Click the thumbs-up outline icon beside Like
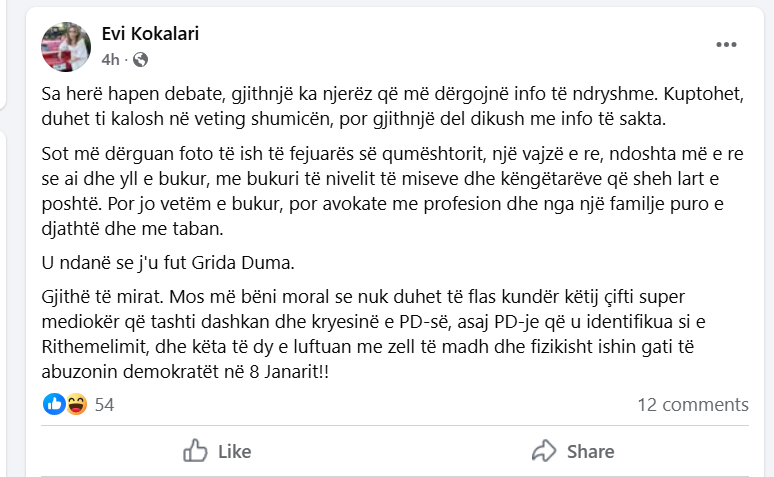 195,451
